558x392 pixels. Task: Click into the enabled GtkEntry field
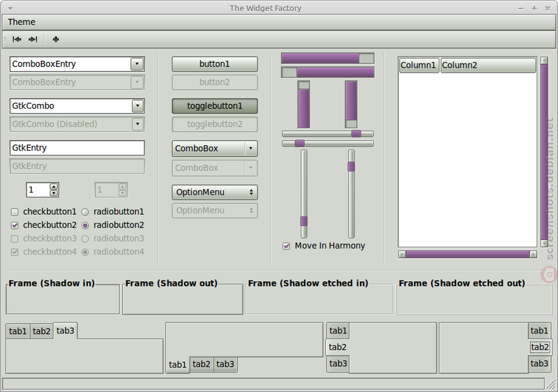point(77,148)
